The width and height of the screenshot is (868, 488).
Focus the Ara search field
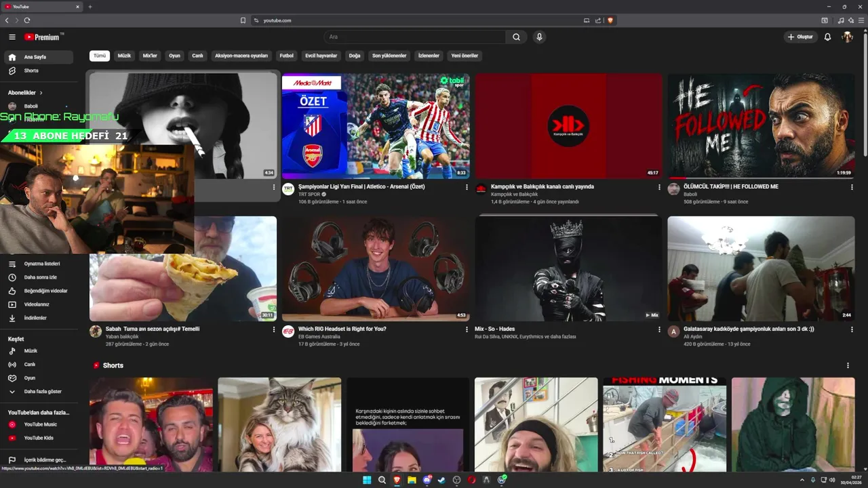pyautogui.click(x=415, y=37)
